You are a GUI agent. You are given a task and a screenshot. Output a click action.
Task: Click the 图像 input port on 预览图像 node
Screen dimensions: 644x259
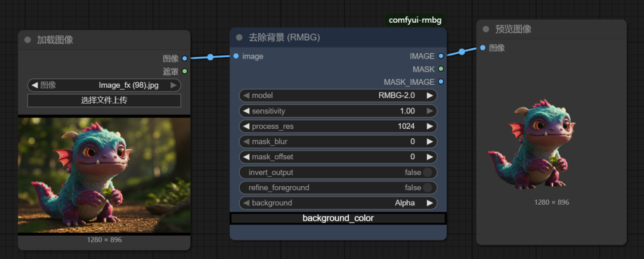(482, 48)
